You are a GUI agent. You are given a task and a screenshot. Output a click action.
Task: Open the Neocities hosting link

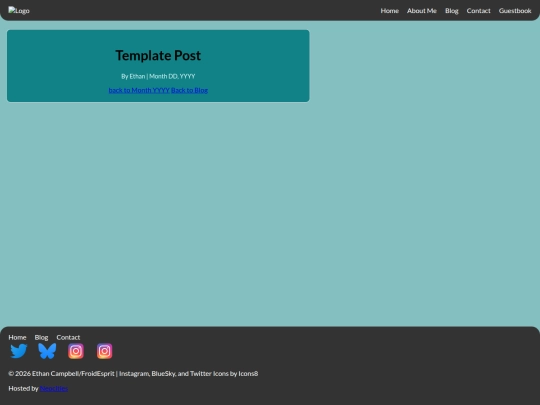tap(54, 388)
